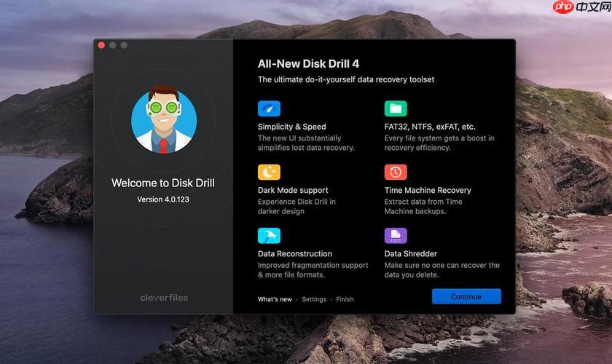Select the Dark Mode moon icon

[x=269, y=173]
